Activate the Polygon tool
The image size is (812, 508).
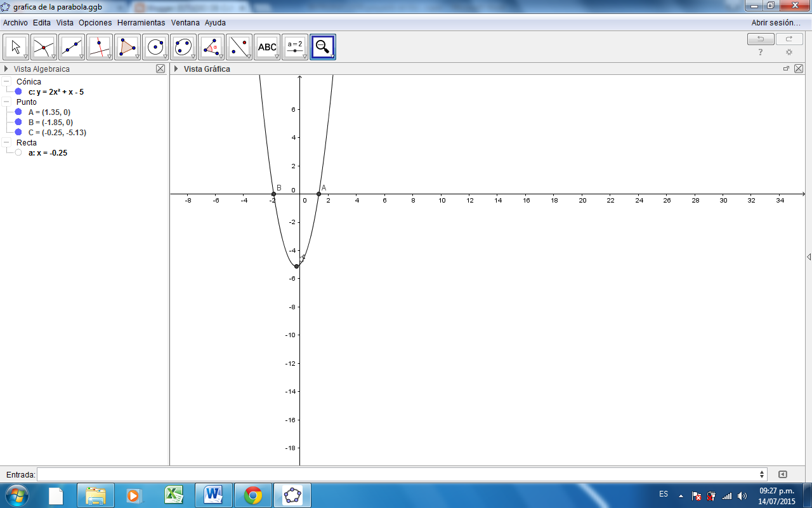[x=127, y=46]
